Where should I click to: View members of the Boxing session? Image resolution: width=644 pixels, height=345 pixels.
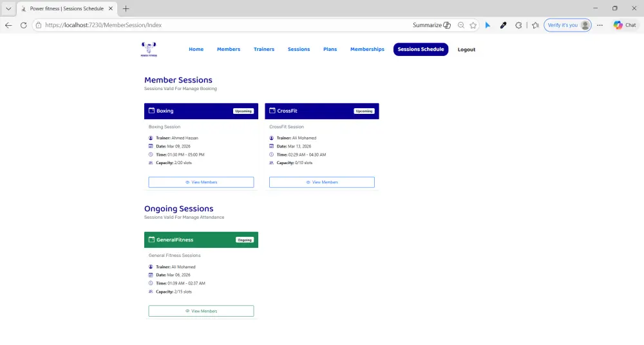point(201,182)
